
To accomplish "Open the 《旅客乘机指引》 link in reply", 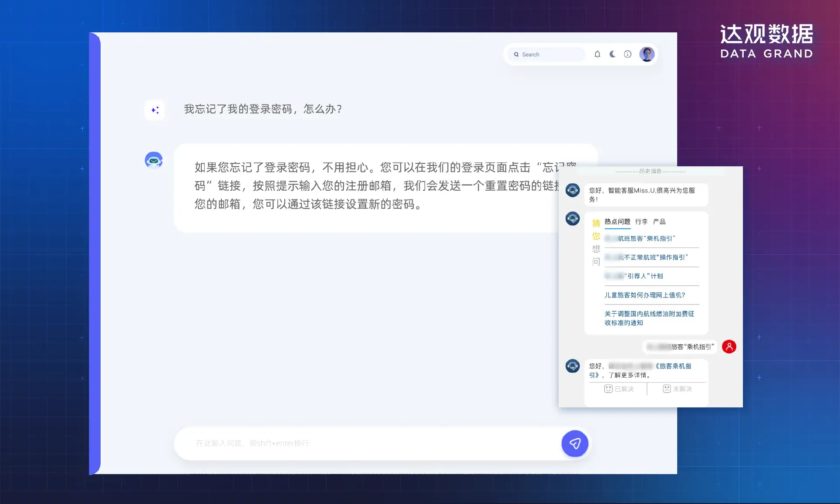I will pos(673,366).
